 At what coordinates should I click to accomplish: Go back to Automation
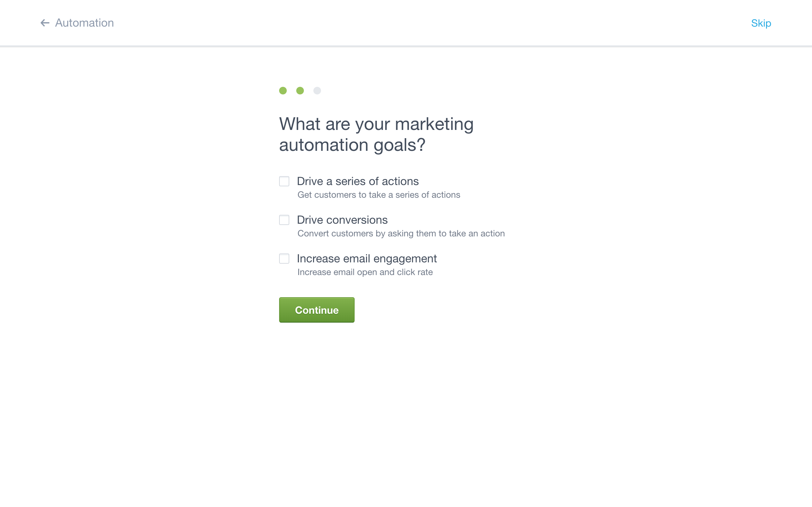(77, 23)
